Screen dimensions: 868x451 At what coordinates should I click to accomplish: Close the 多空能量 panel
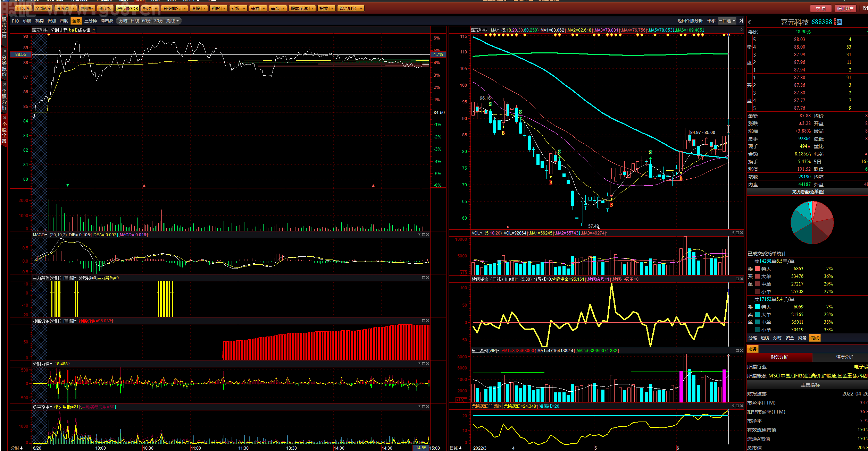coord(428,407)
